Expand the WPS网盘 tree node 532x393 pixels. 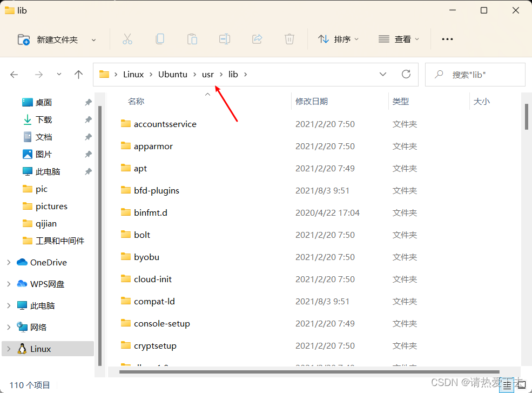9,284
